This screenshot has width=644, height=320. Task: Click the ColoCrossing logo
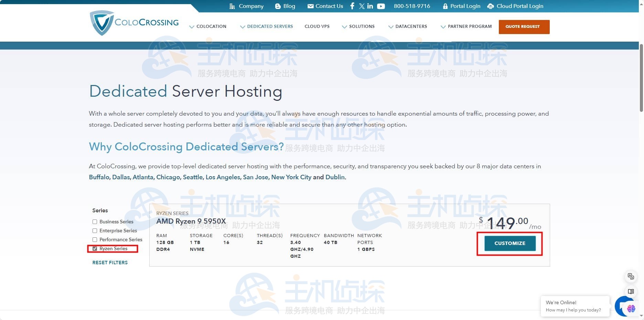point(134,23)
